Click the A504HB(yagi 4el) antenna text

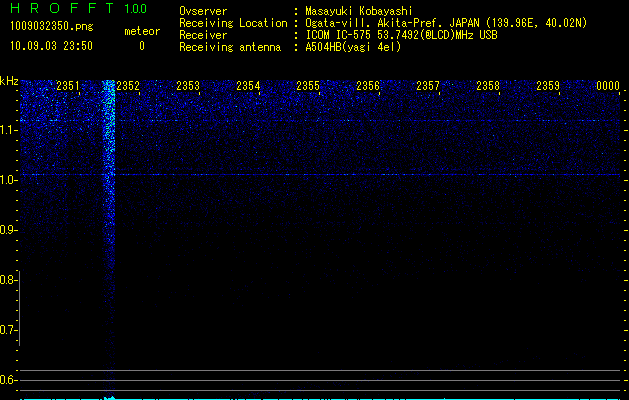pyautogui.click(x=353, y=47)
